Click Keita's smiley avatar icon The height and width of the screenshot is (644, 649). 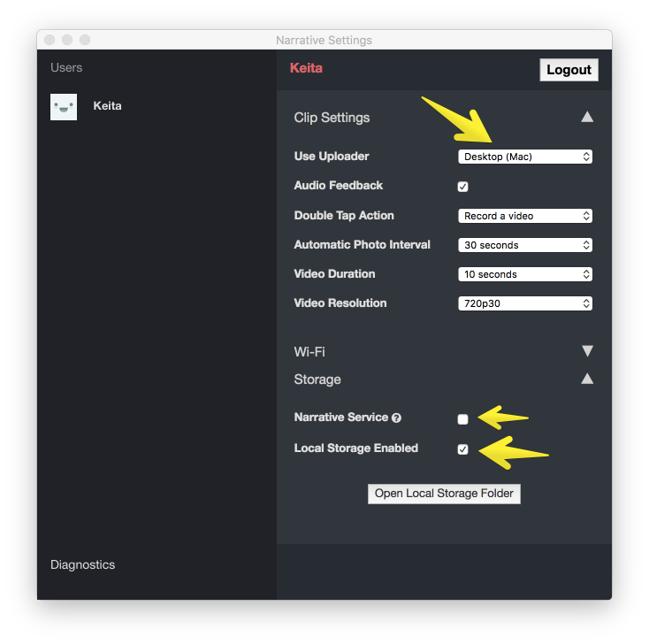click(64, 107)
